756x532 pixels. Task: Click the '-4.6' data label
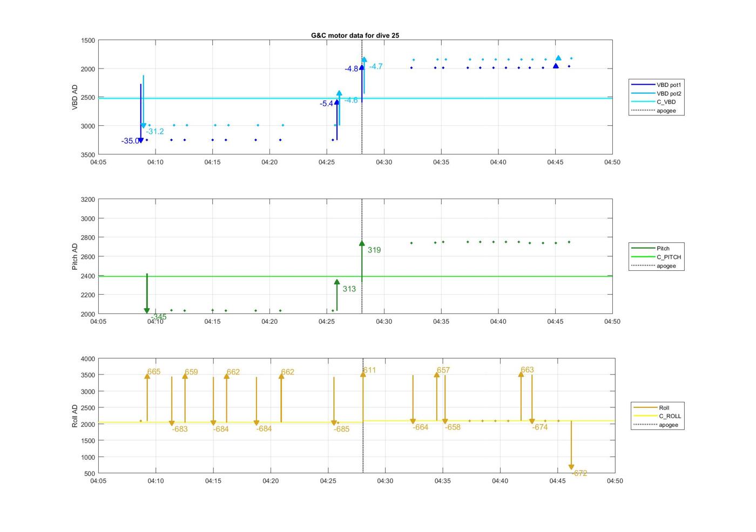click(x=351, y=100)
